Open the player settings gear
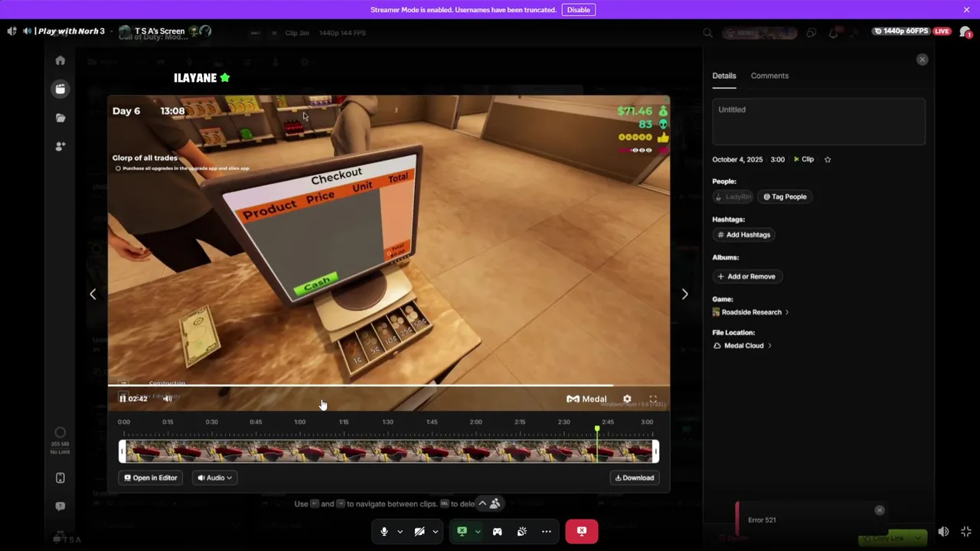 point(627,399)
